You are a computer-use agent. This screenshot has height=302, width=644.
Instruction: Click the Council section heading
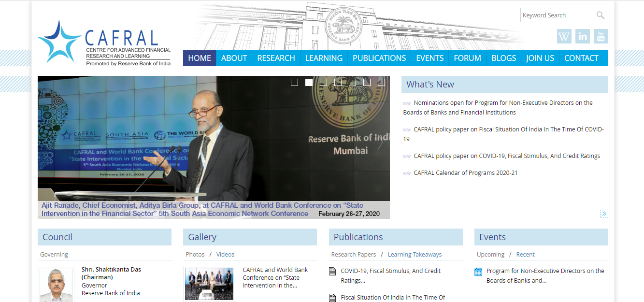pos(104,237)
